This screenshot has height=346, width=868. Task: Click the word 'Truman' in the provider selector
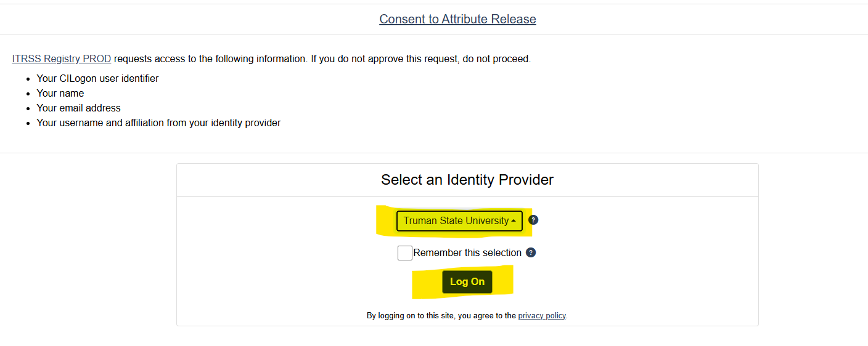pyautogui.click(x=420, y=221)
